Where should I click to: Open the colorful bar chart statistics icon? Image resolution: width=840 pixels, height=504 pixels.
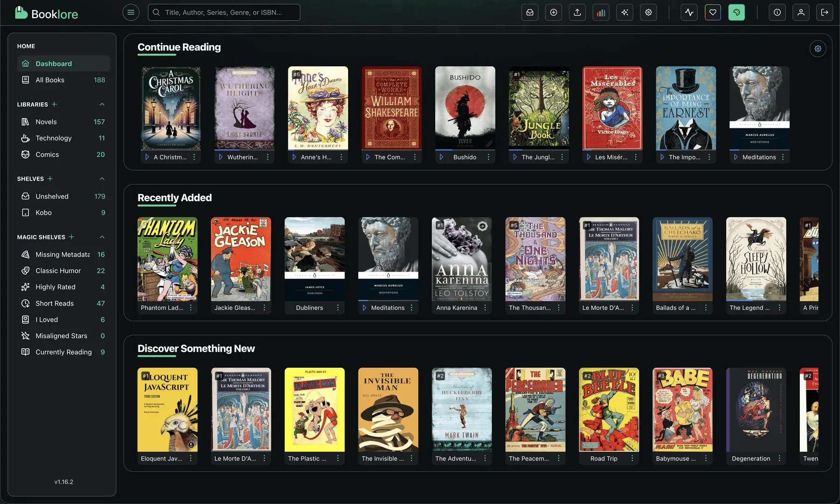click(601, 13)
